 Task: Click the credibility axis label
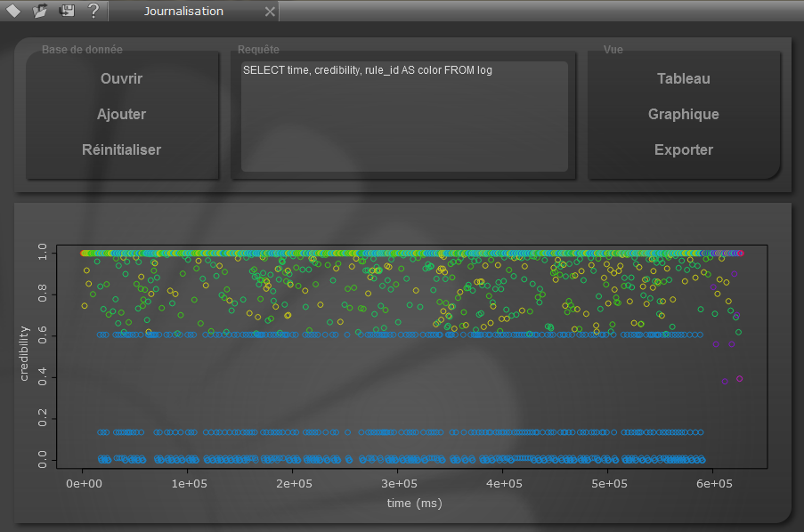click(23, 354)
